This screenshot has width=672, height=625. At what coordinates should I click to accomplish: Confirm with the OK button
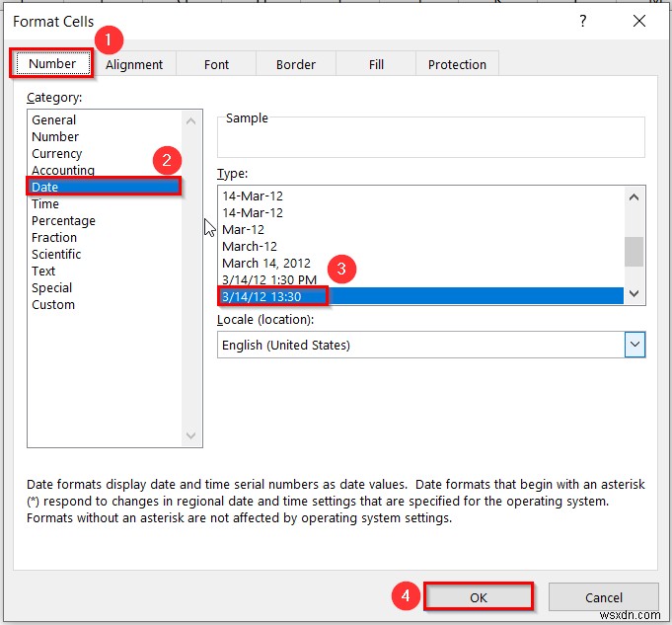click(x=479, y=597)
